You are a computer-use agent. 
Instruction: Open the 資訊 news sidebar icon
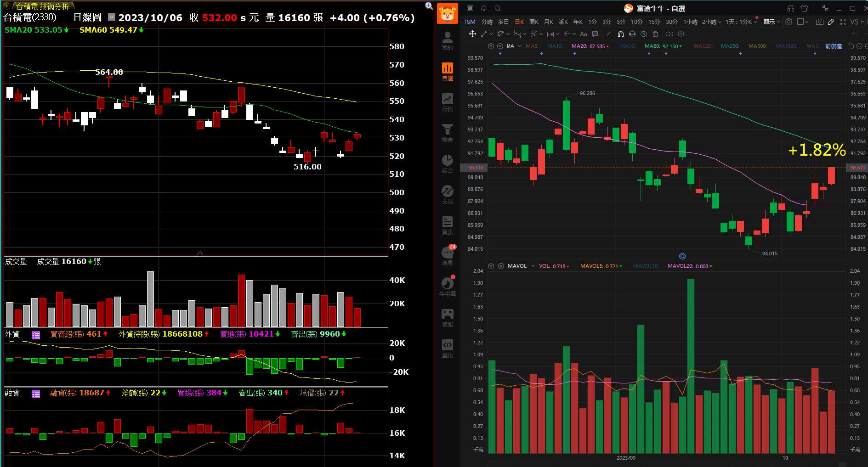coord(447,225)
